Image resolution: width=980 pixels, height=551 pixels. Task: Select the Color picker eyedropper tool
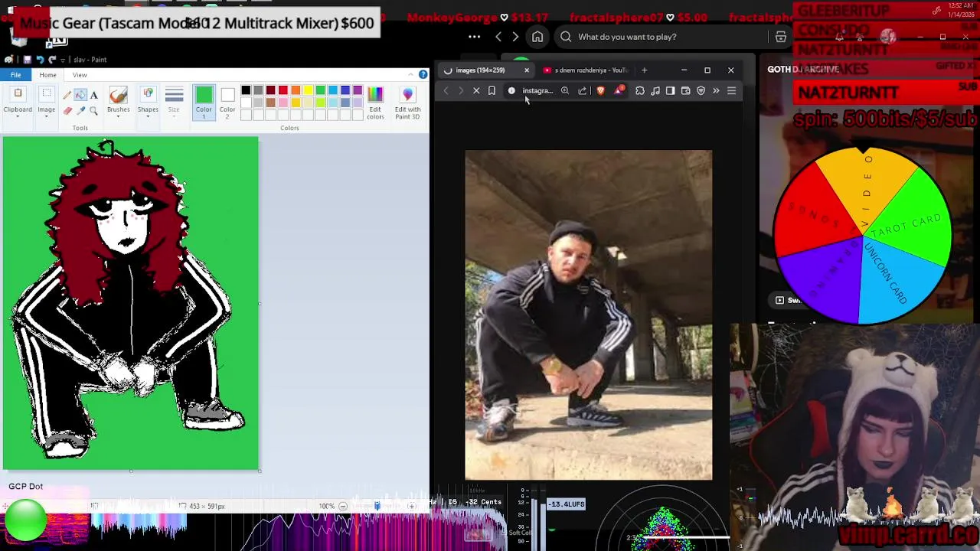(x=80, y=111)
